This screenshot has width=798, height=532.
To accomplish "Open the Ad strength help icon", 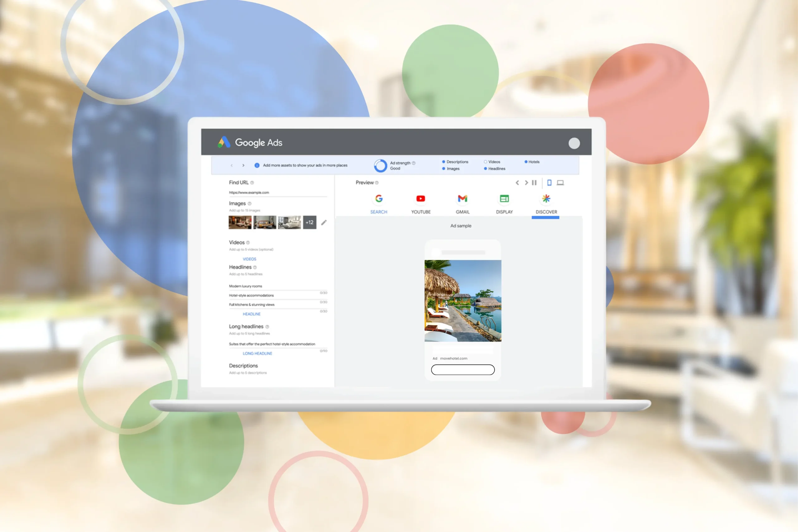I will (414, 163).
